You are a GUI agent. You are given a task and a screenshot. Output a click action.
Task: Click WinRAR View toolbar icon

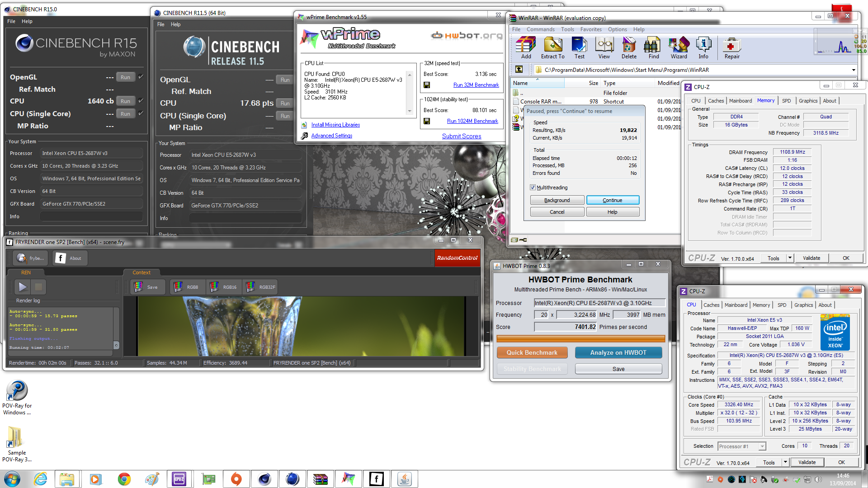click(x=604, y=48)
